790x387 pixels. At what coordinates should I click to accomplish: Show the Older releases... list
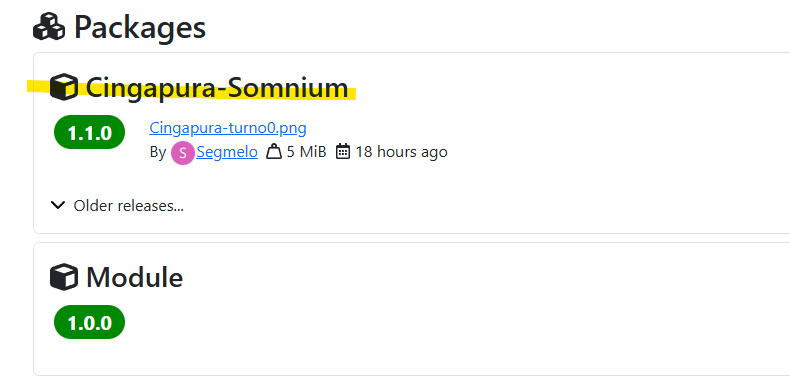128,206
